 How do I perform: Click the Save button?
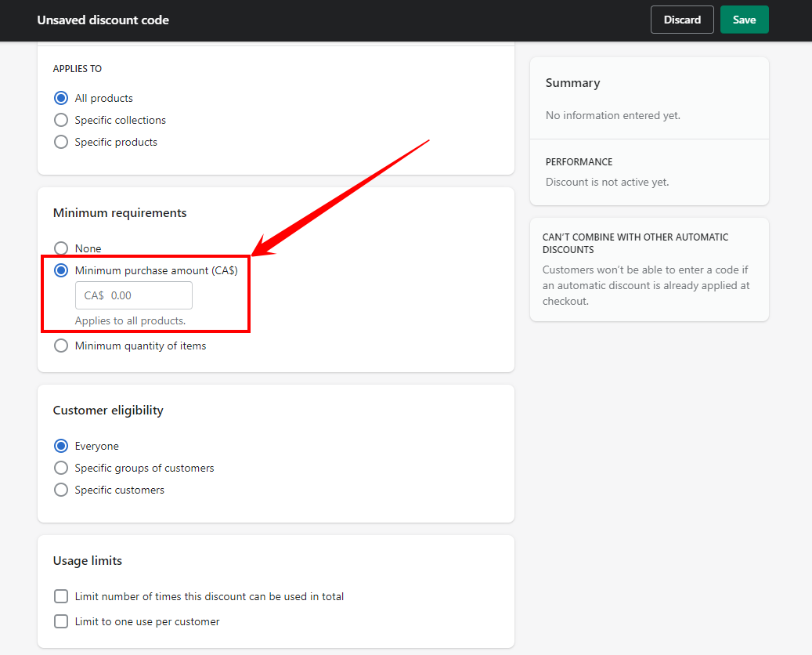pos(744,20)
